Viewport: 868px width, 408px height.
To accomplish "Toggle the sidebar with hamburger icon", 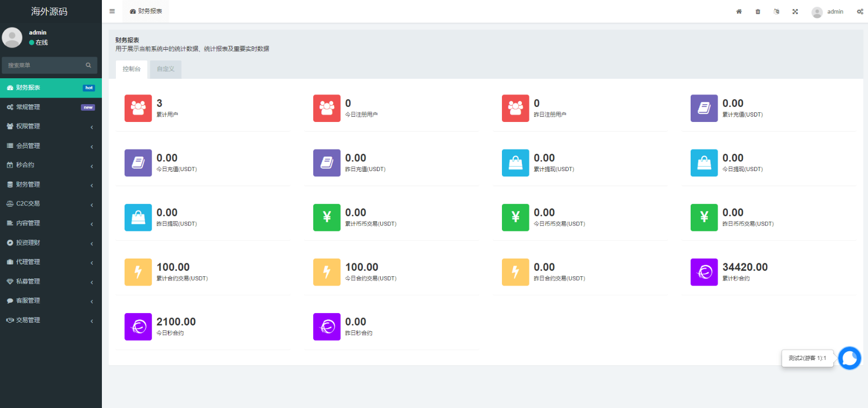I will [x=112, y=11].
